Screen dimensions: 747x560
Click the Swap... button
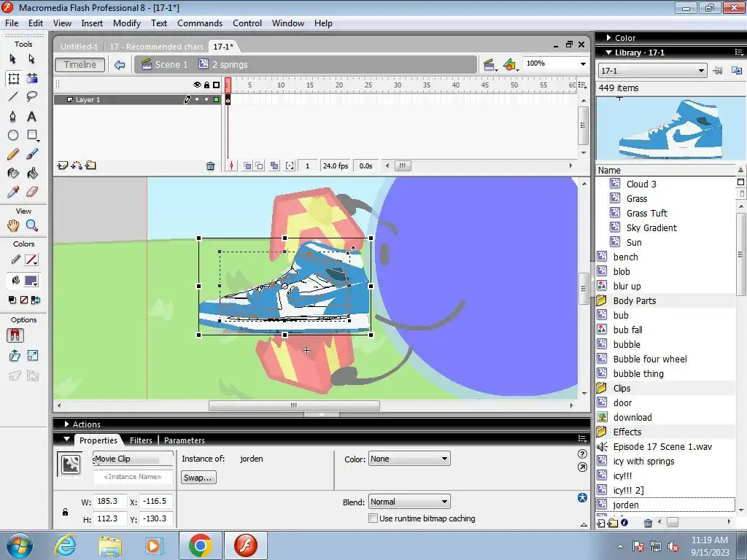pos(198,478)
